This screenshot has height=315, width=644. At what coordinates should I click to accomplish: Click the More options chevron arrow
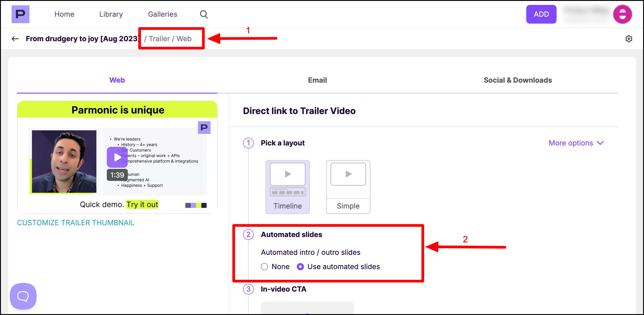tap(600, 143)
